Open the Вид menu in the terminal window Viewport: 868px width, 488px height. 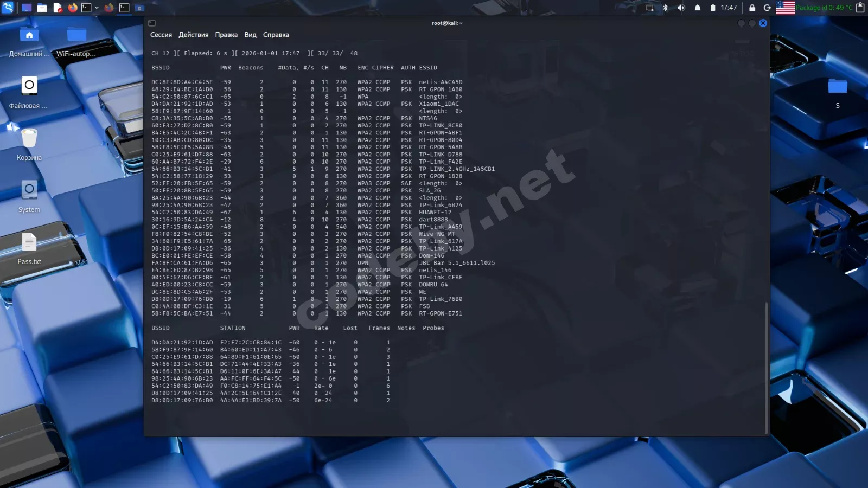250,35
